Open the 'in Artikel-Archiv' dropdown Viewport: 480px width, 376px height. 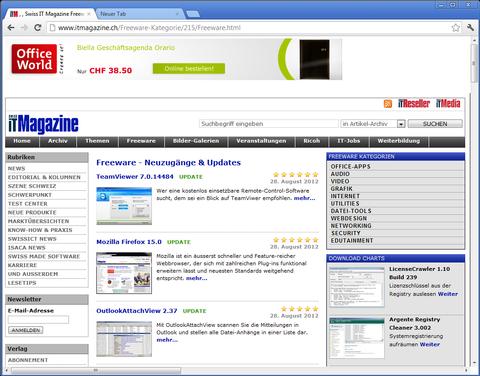[373, 124]
